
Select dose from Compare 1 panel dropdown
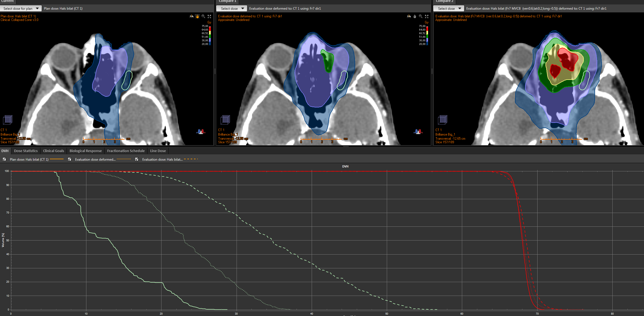(x=231, y=8)
